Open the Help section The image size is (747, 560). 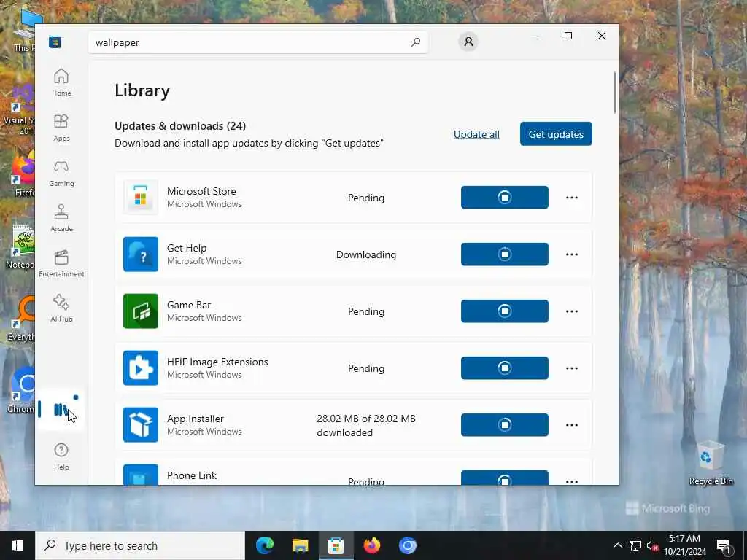[61, 456]
